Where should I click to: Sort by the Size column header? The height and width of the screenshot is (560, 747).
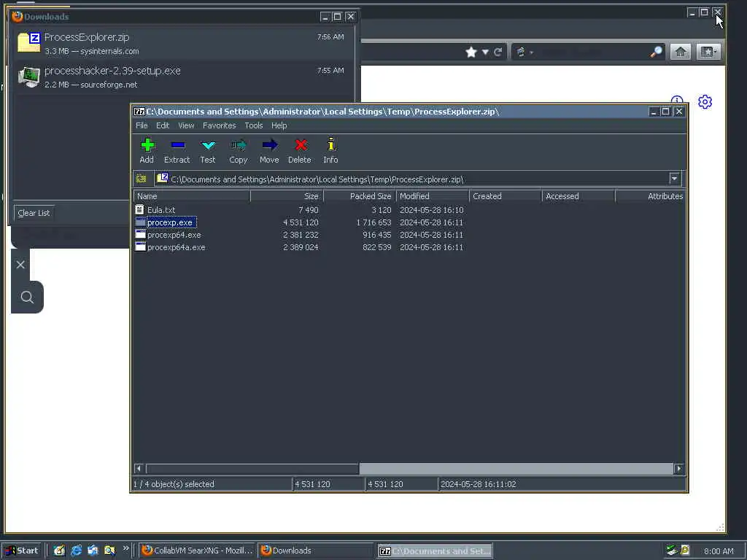[x=287, y=196]
